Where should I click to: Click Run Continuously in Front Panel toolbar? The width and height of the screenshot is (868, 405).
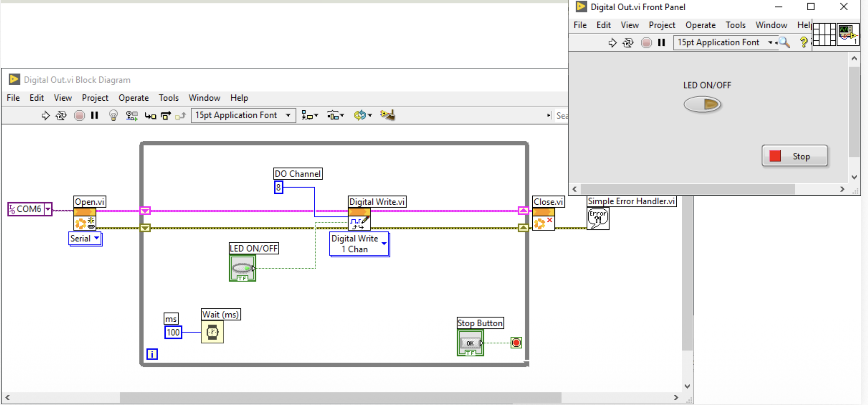click(628, 43)
